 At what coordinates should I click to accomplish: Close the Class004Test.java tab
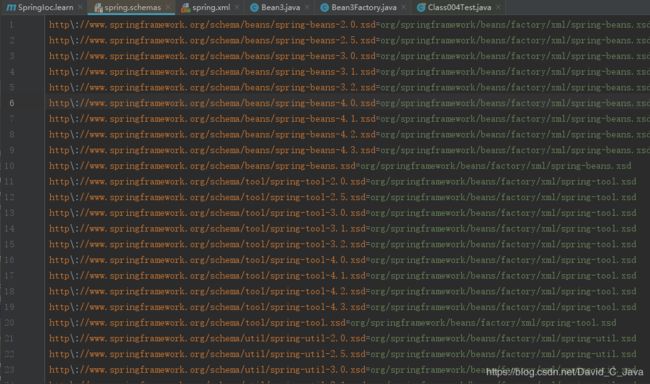pyautogui.click(x=498, y=7)
